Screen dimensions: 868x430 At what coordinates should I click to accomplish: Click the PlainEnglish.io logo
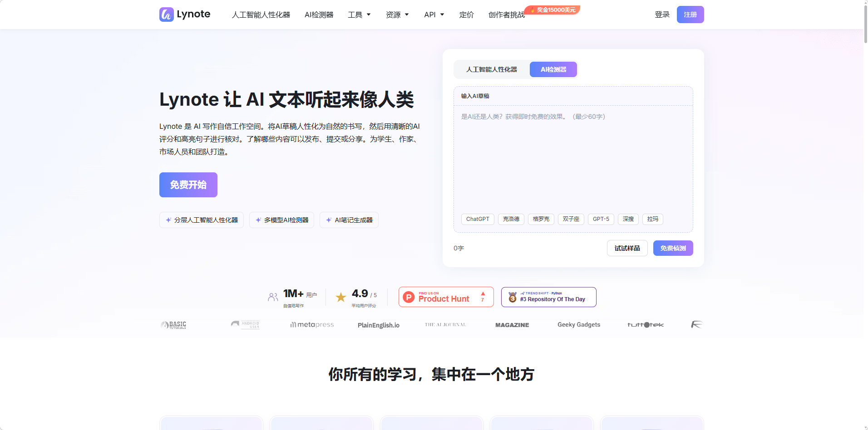coord(379,325)
